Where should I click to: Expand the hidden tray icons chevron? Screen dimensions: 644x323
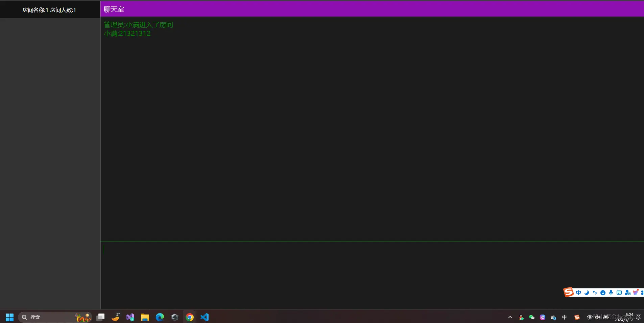(x=510, y=317)
